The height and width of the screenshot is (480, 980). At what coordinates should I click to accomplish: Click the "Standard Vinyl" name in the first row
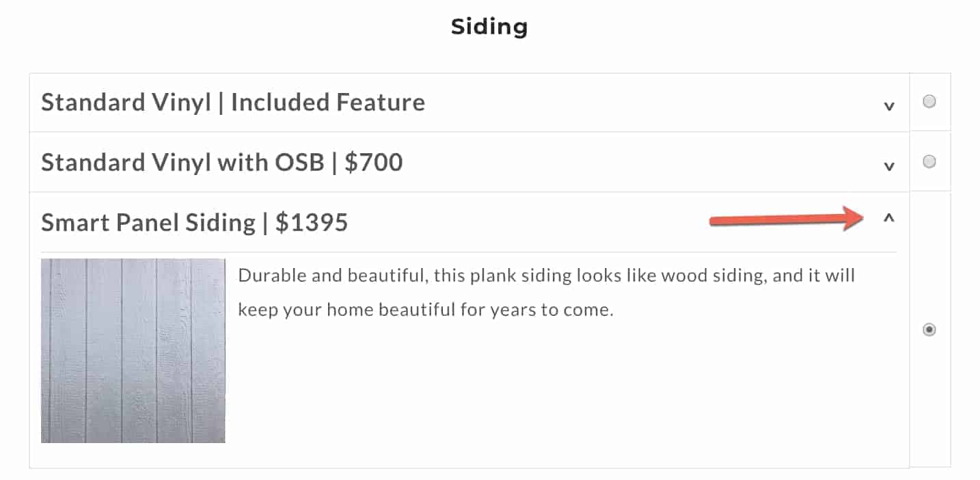tap(126, 103)
